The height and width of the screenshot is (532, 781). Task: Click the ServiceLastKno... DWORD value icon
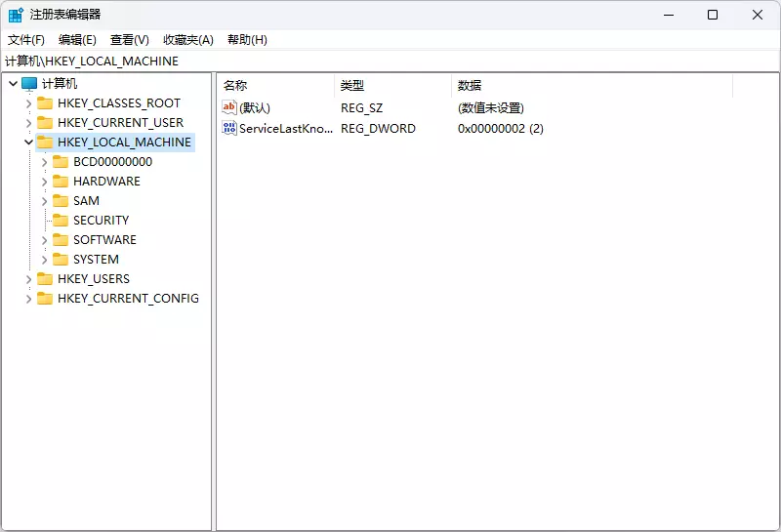tap(229, 128)
